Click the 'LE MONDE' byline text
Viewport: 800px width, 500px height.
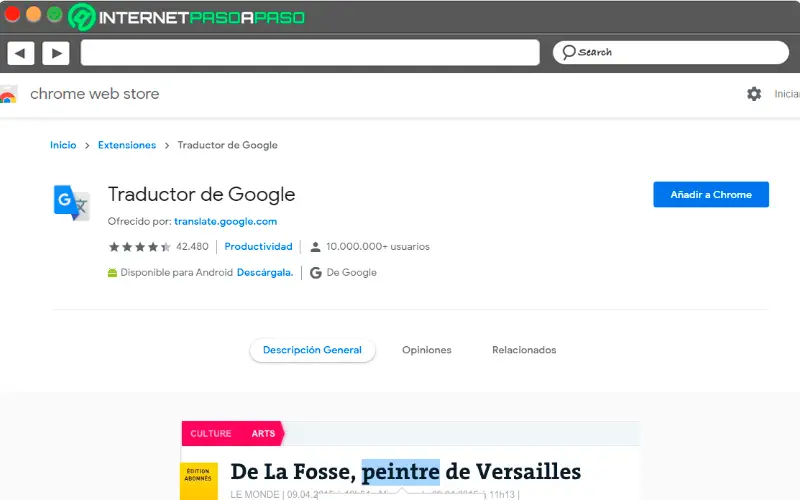pos(255,494)
